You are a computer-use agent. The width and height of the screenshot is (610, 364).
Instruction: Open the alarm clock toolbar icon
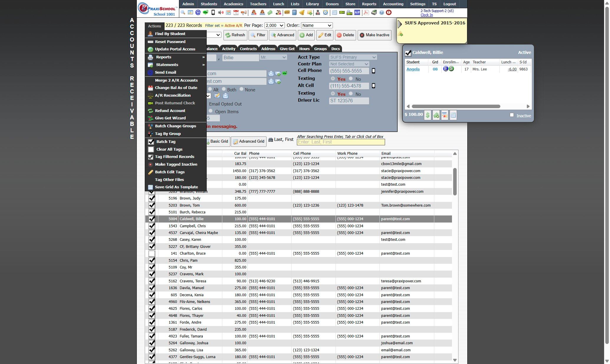click(325, 13)
